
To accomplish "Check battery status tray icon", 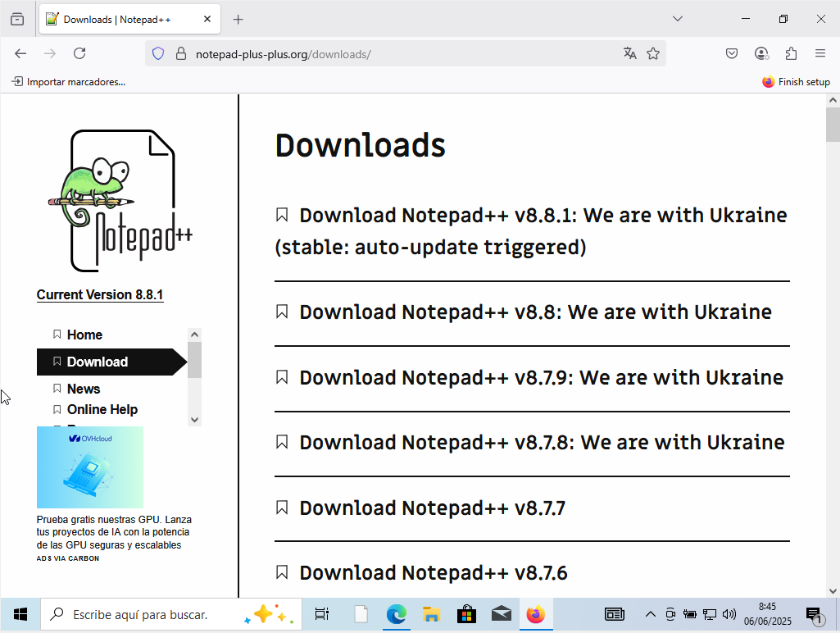I will (x=689, y=614).
